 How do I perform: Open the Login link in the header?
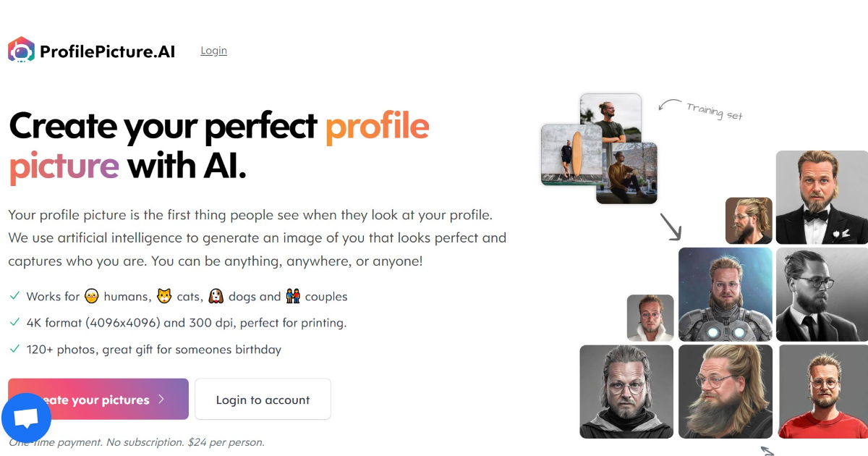click(x=213, y=50)
